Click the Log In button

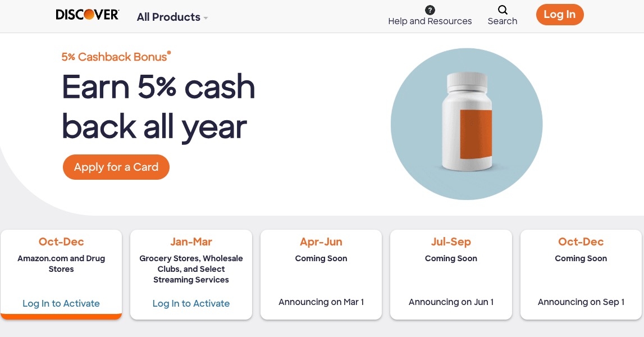559,15
